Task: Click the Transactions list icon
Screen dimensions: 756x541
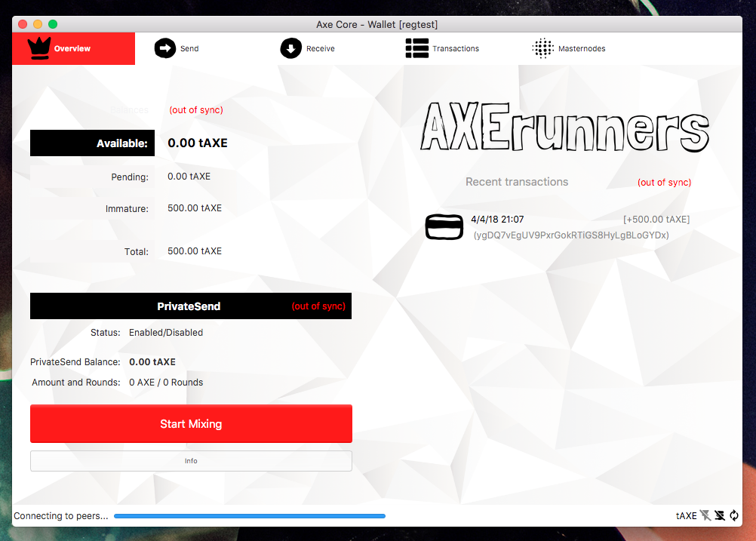Action: (x=417, y=48)
